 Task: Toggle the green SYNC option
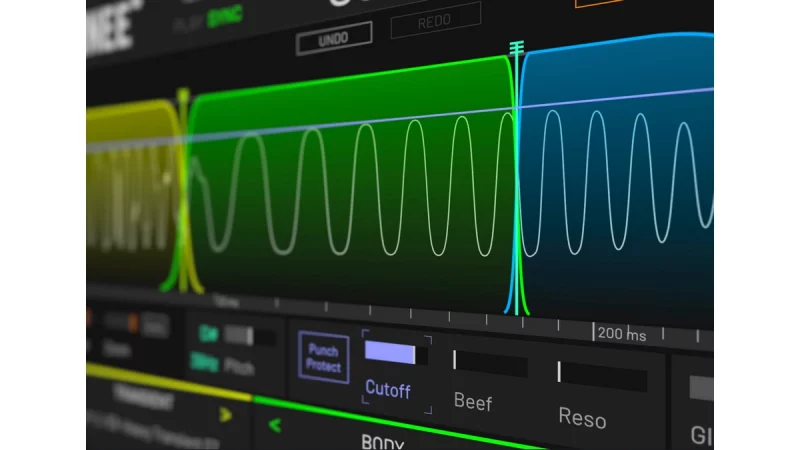(225, 18)
